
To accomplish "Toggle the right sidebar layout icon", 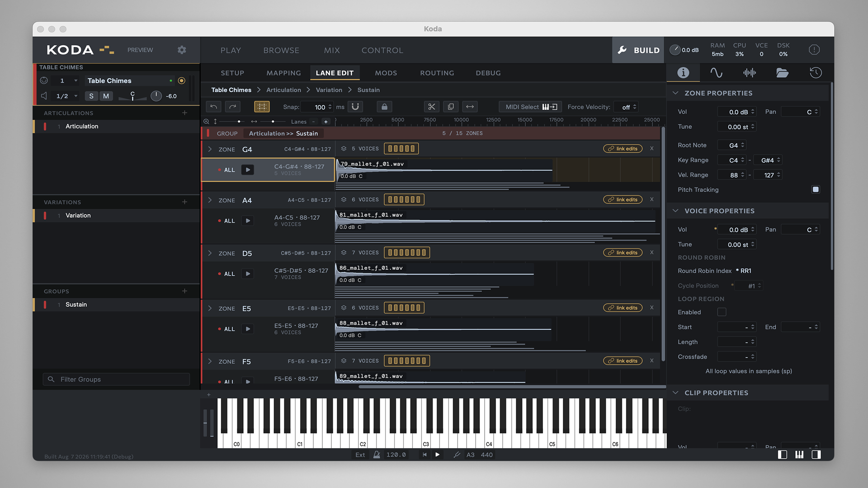I will (816, 455).
